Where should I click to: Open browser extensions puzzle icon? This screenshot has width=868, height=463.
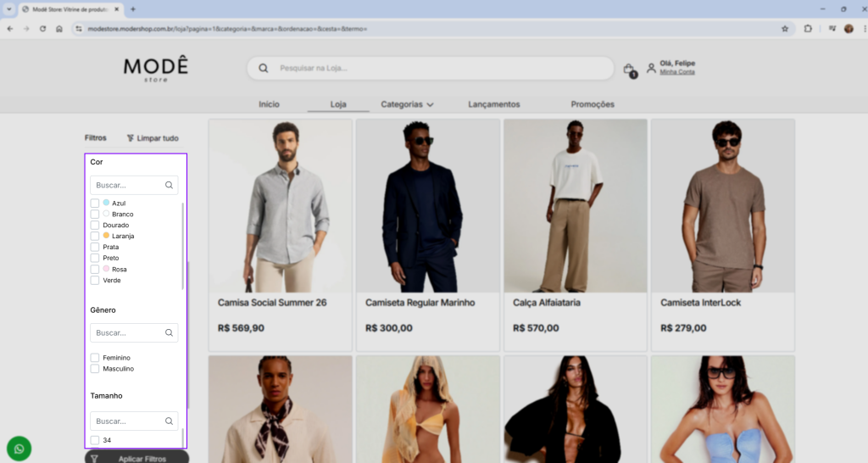click(x=808, y=28)
